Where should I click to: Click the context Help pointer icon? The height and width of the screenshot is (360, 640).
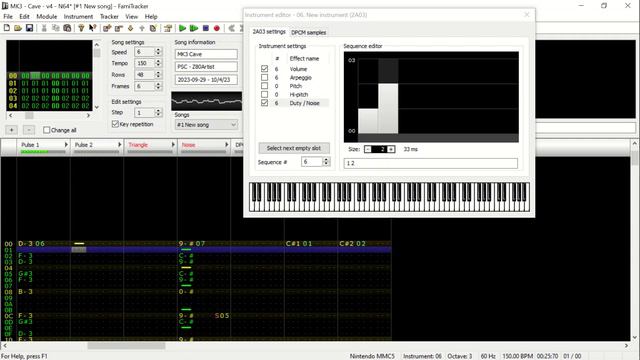coord(93,28)
